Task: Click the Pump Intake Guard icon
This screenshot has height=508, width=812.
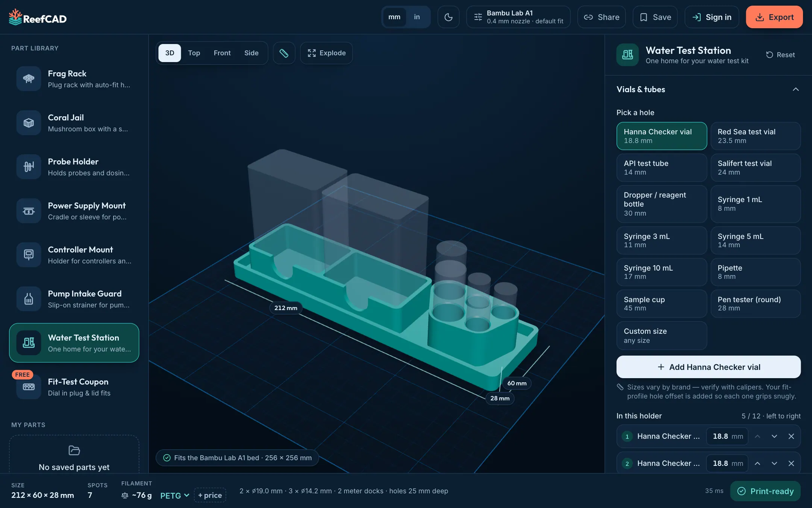Action: tap(29, 299)
